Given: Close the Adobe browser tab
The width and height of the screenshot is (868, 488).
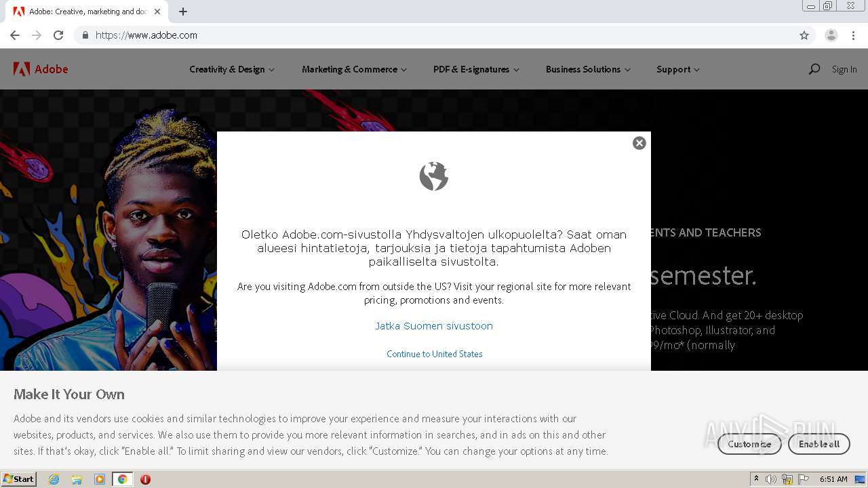Looking at the screenshot, I should (158, 12).
